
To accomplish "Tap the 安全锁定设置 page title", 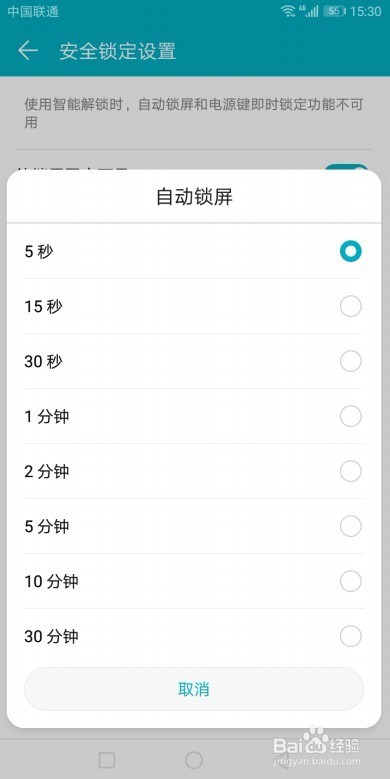I will 118,51.
